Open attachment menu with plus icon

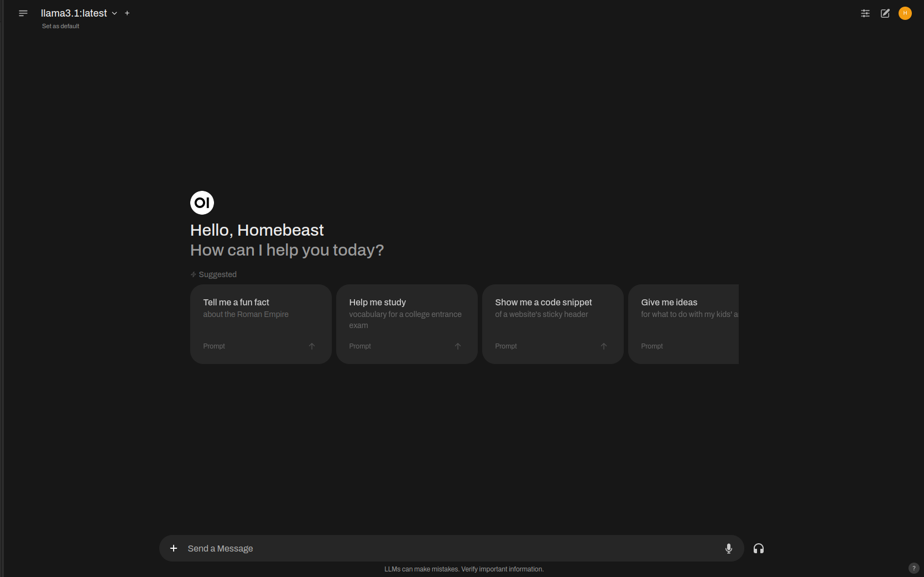(173, 548)
